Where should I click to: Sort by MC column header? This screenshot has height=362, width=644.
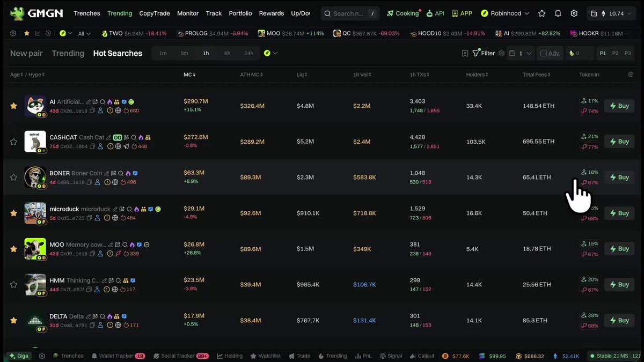point(189,75)
